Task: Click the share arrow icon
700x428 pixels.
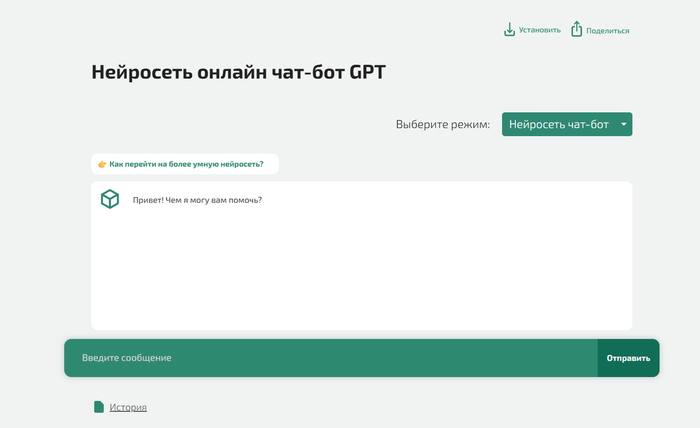Action: 576,30
